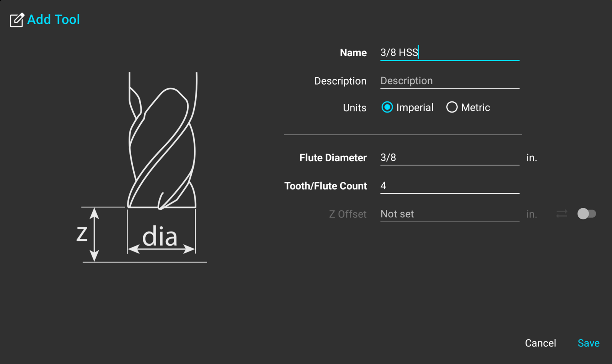612x364 pixels.
Task: Click the Name field containing 3/8 HSS
Action: click(x=450, y=52)
